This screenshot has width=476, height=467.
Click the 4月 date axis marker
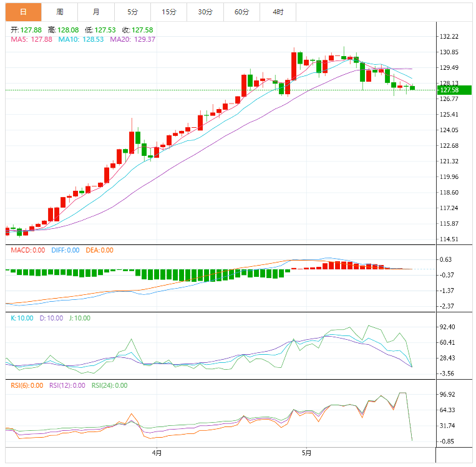156,453
